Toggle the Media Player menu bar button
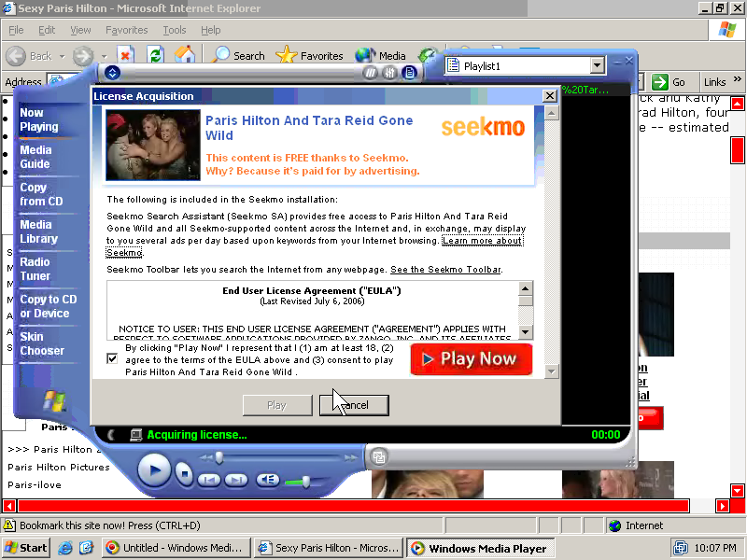This screenshot has width=747, height=560. [x=112, y=73]
